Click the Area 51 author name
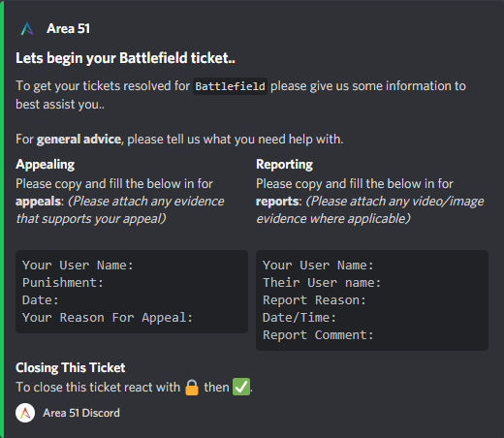This screenshot has height=438, width=504. pyautogui.click(x=68, y=29)
